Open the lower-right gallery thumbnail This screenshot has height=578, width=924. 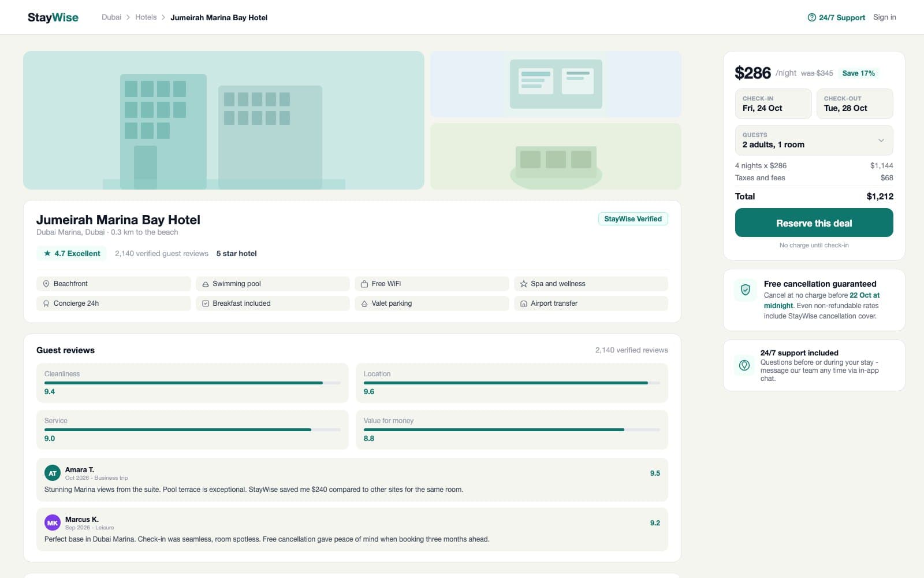click(556, 156)
